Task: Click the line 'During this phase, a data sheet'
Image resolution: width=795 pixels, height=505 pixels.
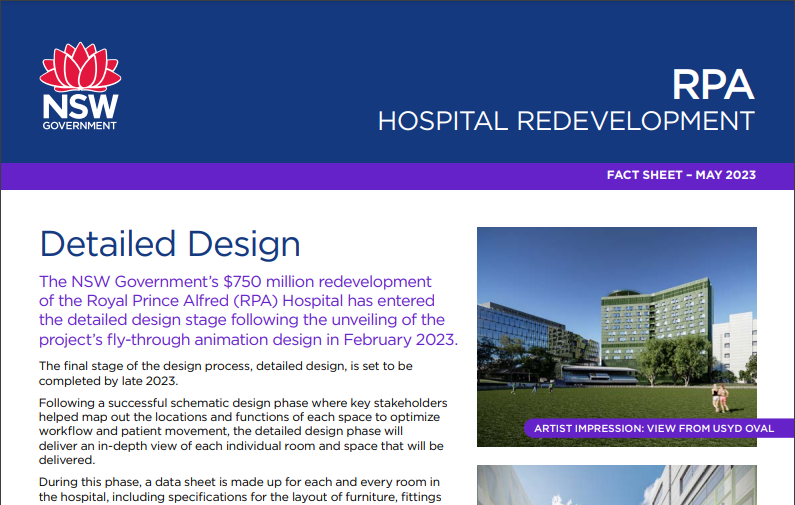Action: [239, 482]
